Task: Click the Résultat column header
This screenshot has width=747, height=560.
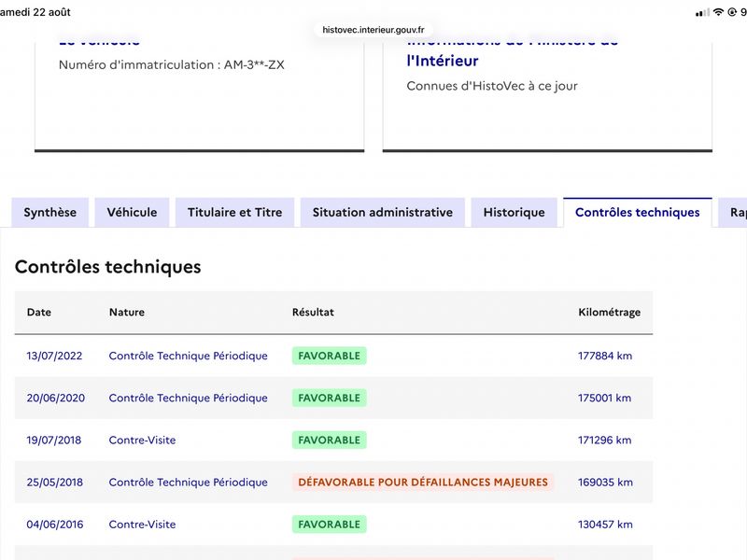Action: (x=313, y=313)
